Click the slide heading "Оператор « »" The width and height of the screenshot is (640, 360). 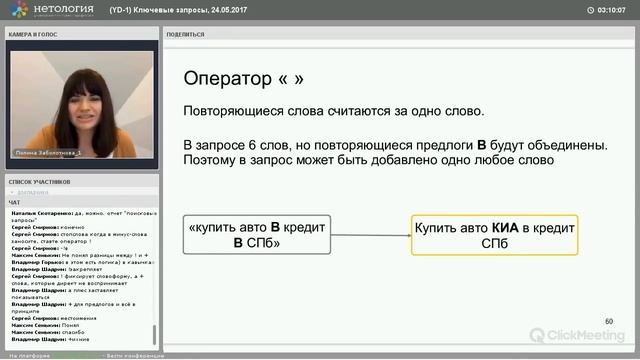[x=244, y=78]
